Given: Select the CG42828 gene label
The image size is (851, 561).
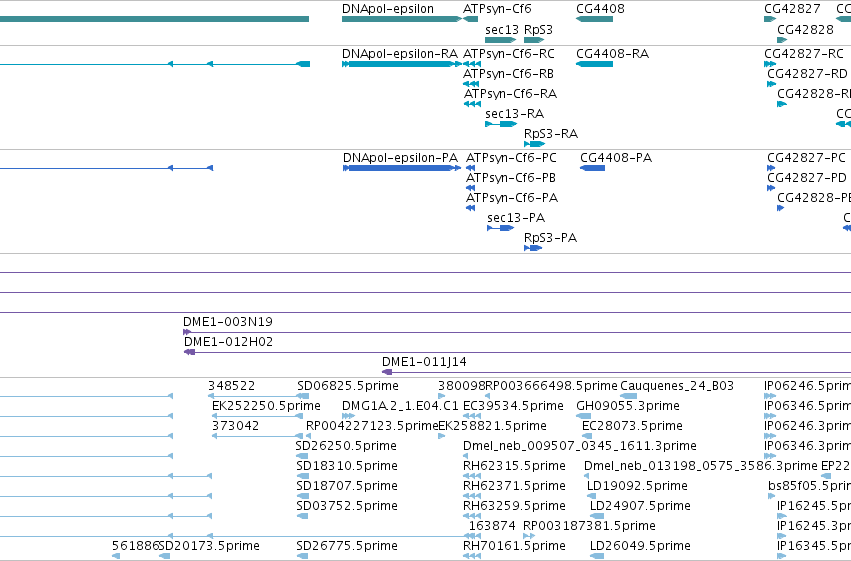Looking at the screenshot, I should pyautogui.click(x=805, y=29).
